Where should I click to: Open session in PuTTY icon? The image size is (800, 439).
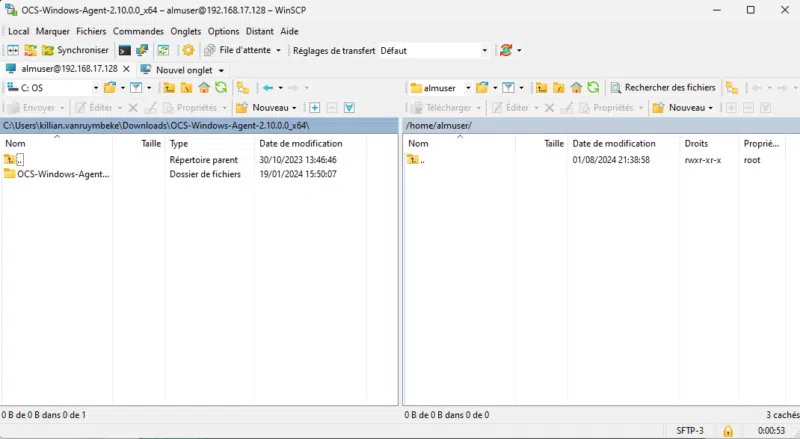[142, 50]
